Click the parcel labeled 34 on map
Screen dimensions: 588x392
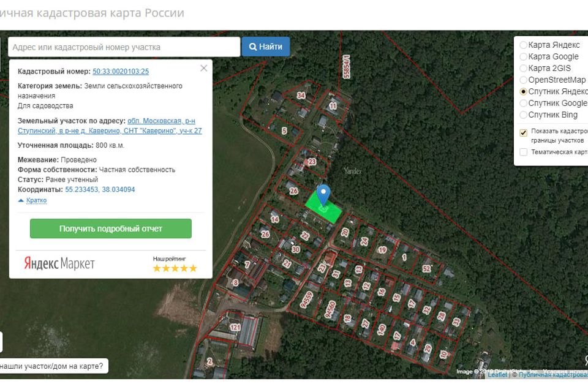coord(300,96)
